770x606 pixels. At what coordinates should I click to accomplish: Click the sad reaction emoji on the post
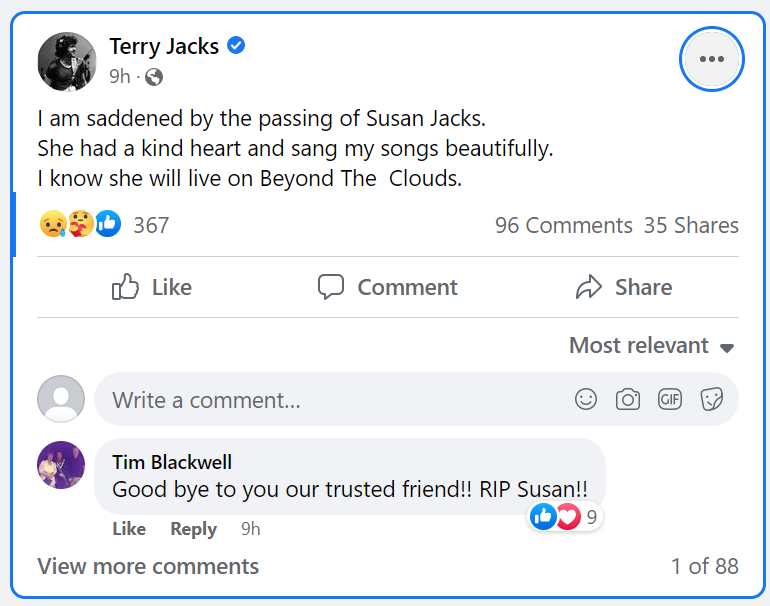(53, 224)
